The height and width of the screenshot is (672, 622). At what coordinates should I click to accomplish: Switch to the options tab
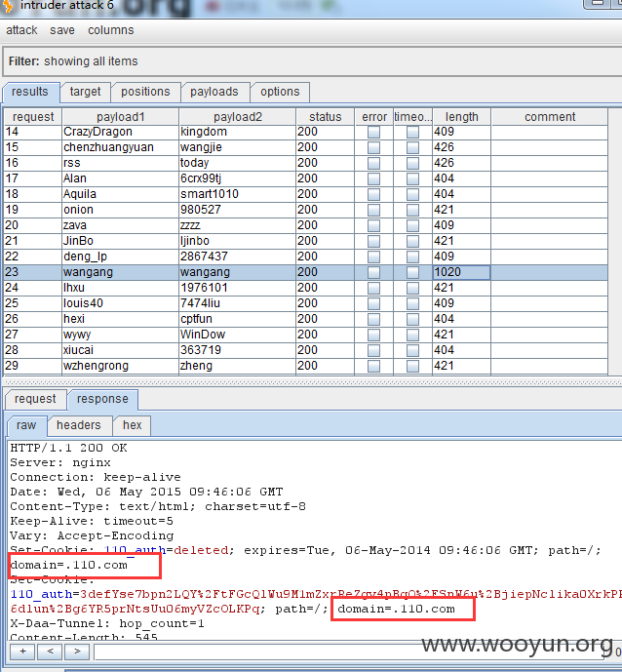click(x=280, y=92)
